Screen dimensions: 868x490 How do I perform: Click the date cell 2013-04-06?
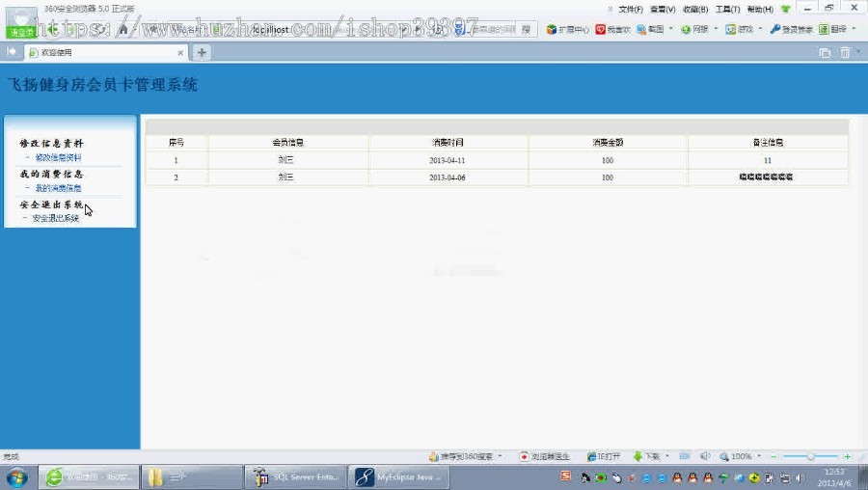click(448, 177)
